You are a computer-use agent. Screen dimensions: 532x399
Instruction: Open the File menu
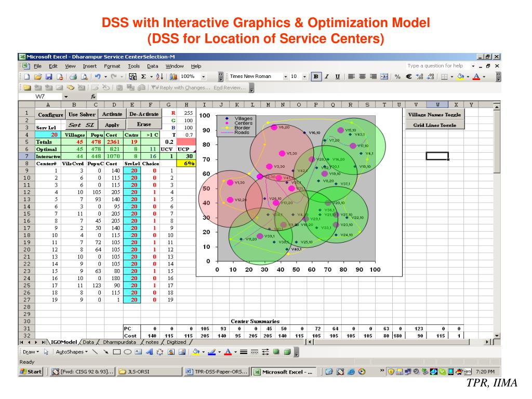tap(37, 66)
